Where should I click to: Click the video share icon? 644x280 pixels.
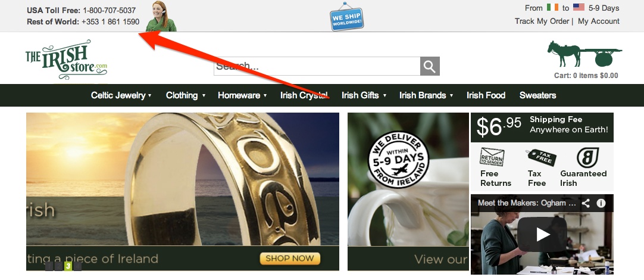pos(586,203)
